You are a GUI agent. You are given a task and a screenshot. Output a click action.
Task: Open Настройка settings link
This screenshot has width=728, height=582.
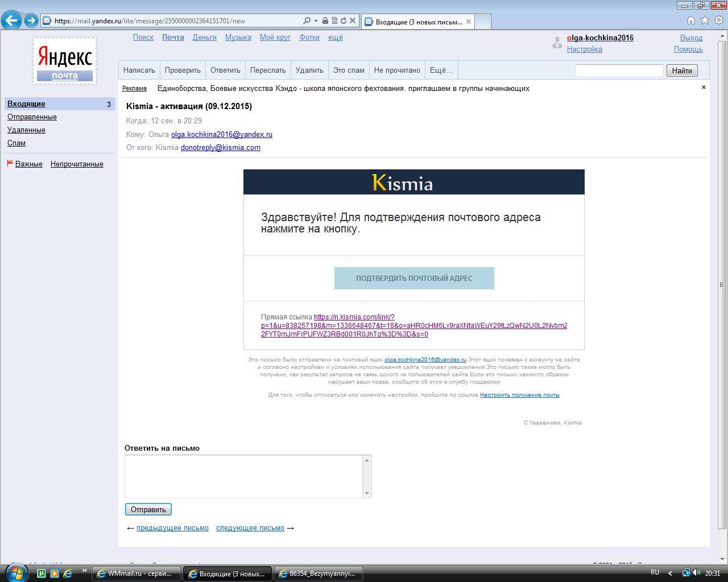(x=584, y=49)
